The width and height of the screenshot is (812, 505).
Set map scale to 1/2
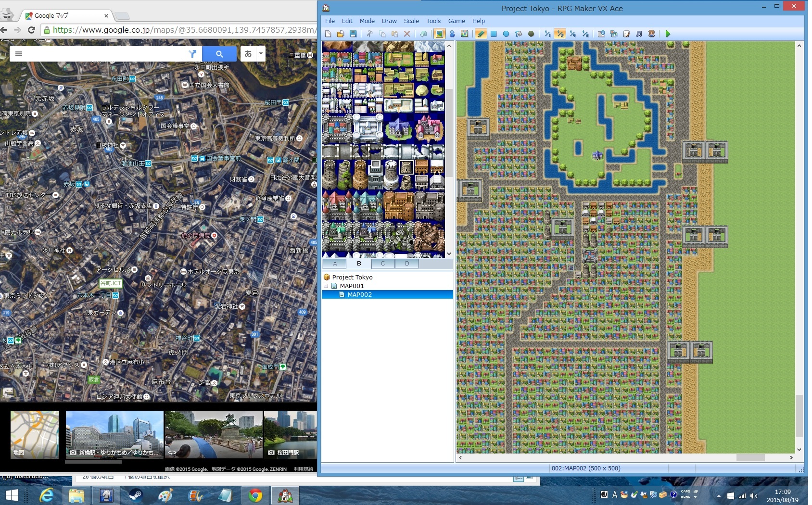click(560, 34)
